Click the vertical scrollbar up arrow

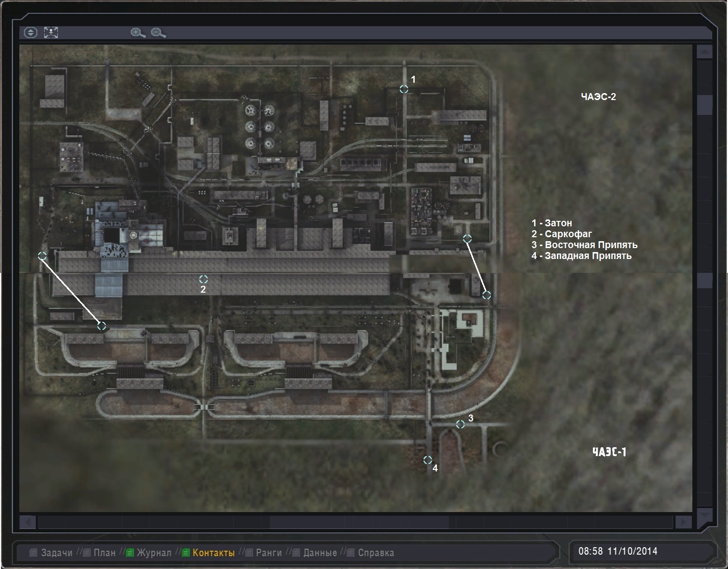pyautogui.click(x=704, y=52)
